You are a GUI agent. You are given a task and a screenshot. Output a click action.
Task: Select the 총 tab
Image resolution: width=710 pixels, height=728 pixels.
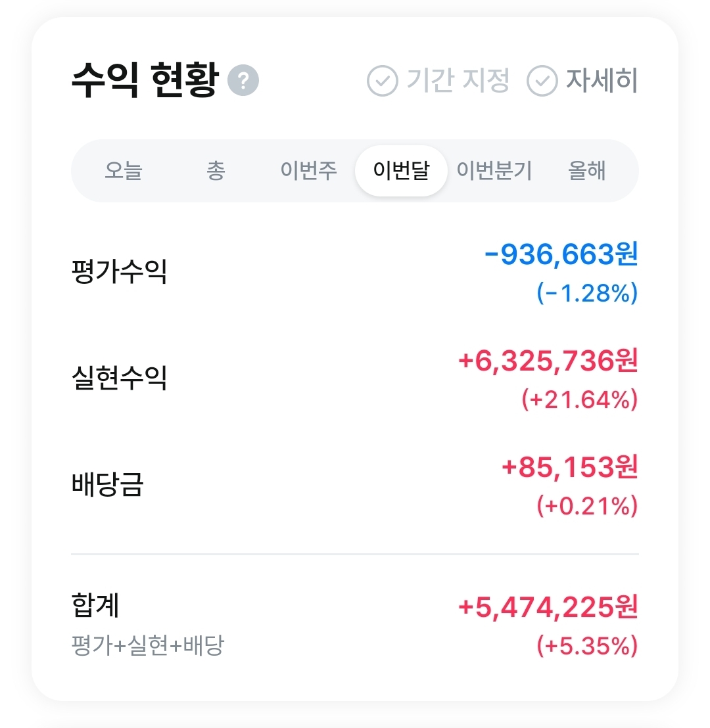pos(216,171)
